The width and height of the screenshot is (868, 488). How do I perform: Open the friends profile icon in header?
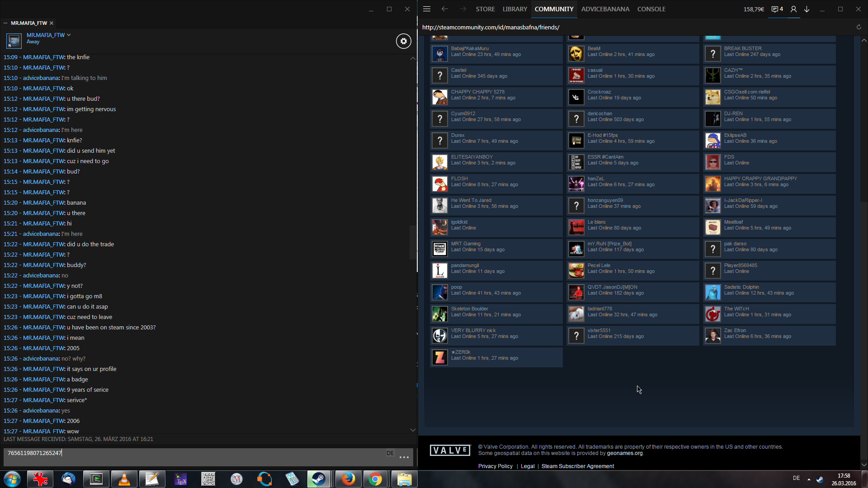[x=793, y=9]
